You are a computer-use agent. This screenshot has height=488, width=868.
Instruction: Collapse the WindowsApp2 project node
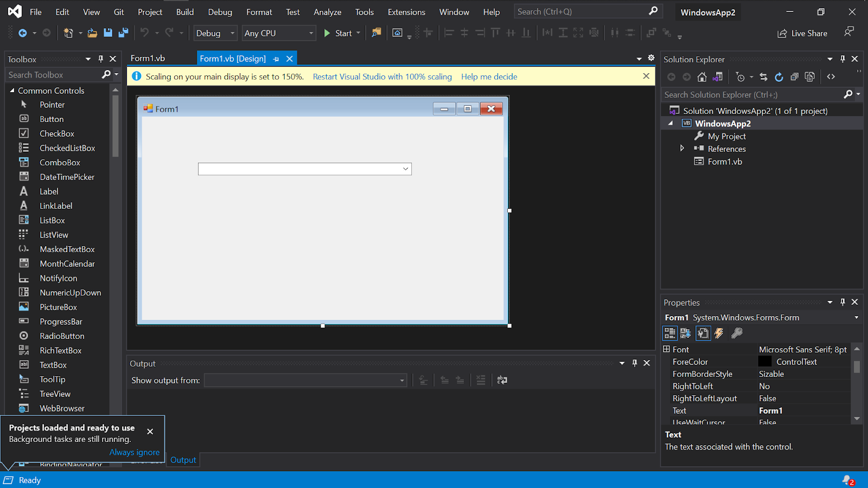(671, 124)
